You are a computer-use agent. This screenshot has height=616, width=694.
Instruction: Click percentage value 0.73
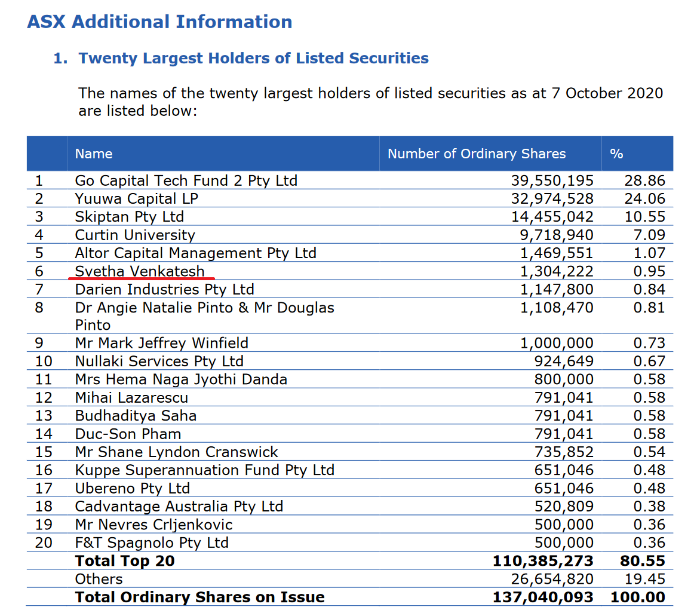(x=649, y=343)
